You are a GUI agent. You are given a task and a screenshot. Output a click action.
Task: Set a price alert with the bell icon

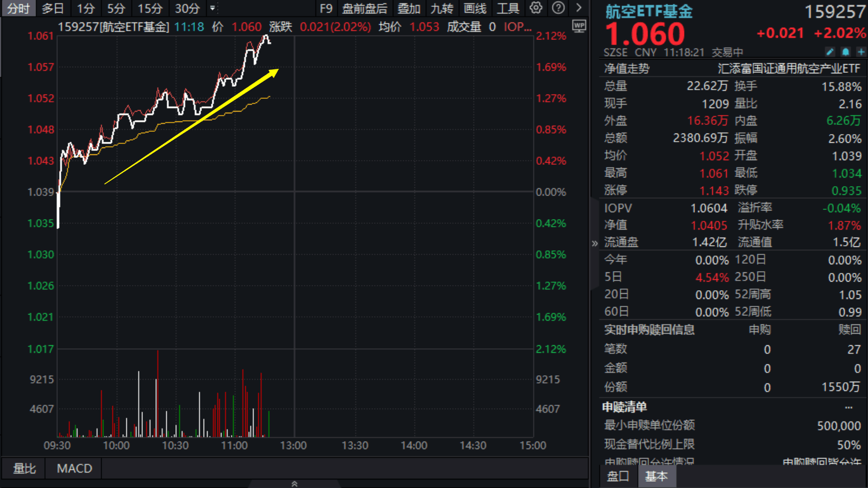coord(845,52)
